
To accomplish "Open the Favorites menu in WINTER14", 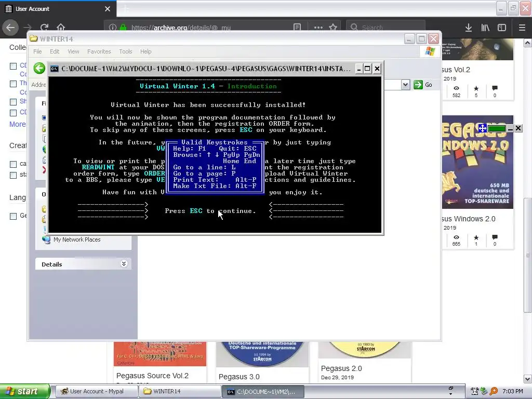I will [x=99, y=51].
